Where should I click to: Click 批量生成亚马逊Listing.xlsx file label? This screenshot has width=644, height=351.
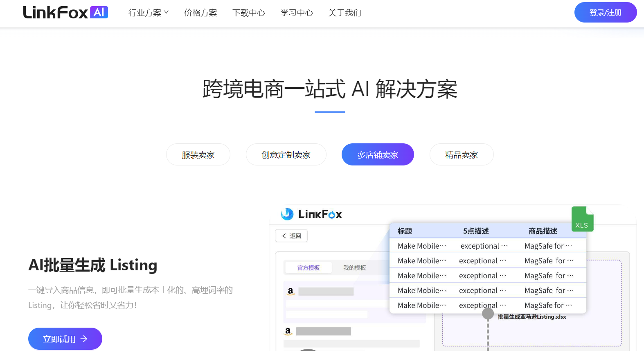tap(532, 317)
